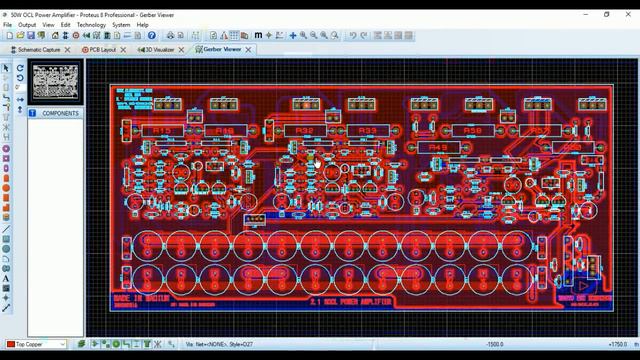Select the 2D text 'A' tool

point(6,279)
